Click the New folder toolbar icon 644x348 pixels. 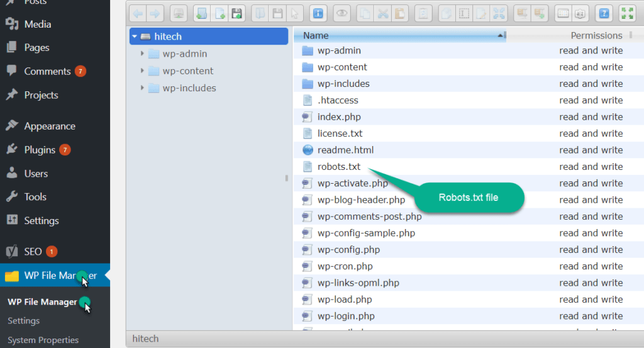coord(202,14)
